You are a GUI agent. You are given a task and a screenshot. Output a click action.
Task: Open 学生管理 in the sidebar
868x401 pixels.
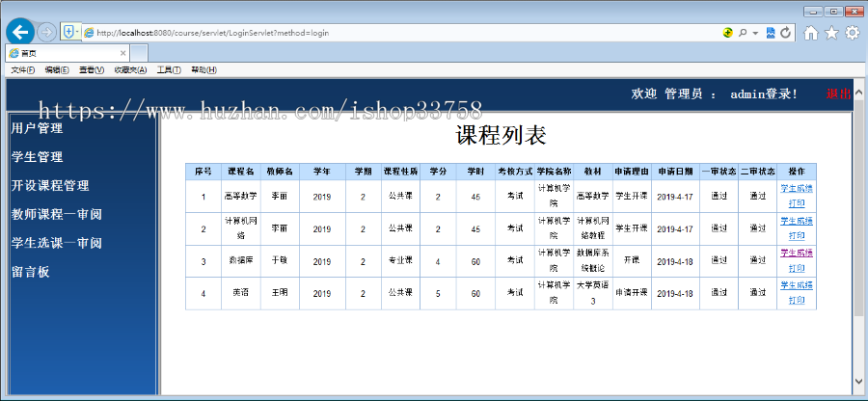(x=37, y=157)
